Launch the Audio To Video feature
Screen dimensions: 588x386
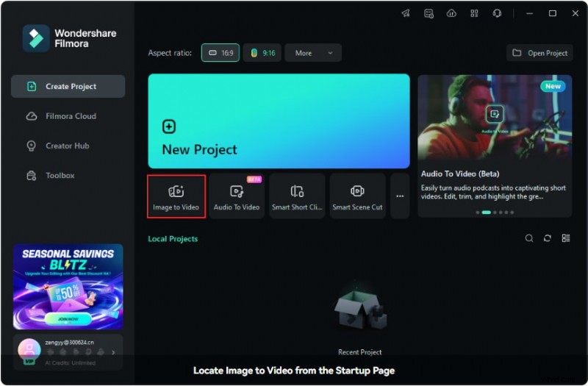click(236, 196)
